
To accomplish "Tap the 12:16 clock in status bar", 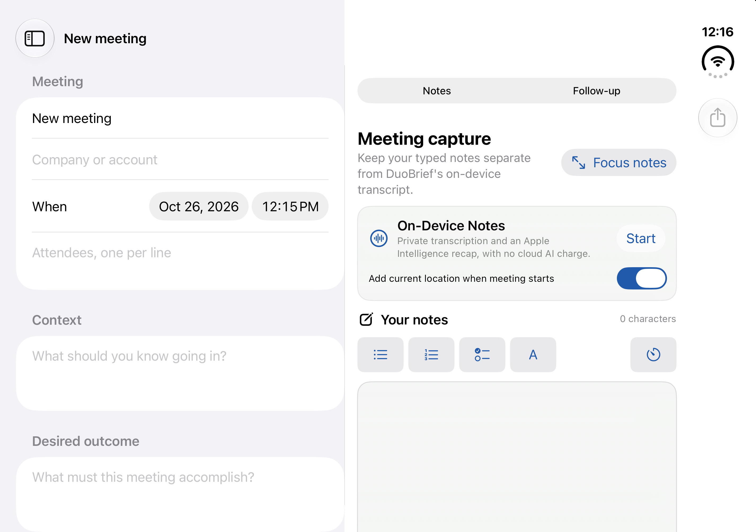I will (x=718, y=32).
